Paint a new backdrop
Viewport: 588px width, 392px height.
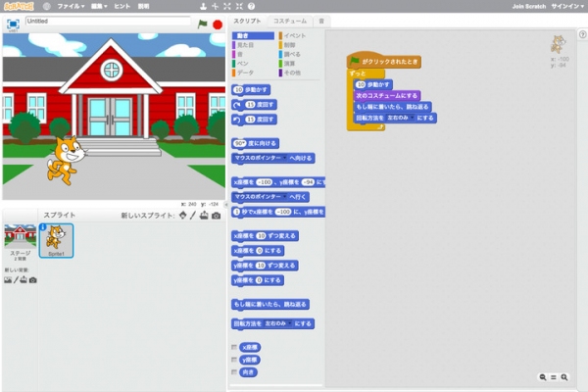16,280
